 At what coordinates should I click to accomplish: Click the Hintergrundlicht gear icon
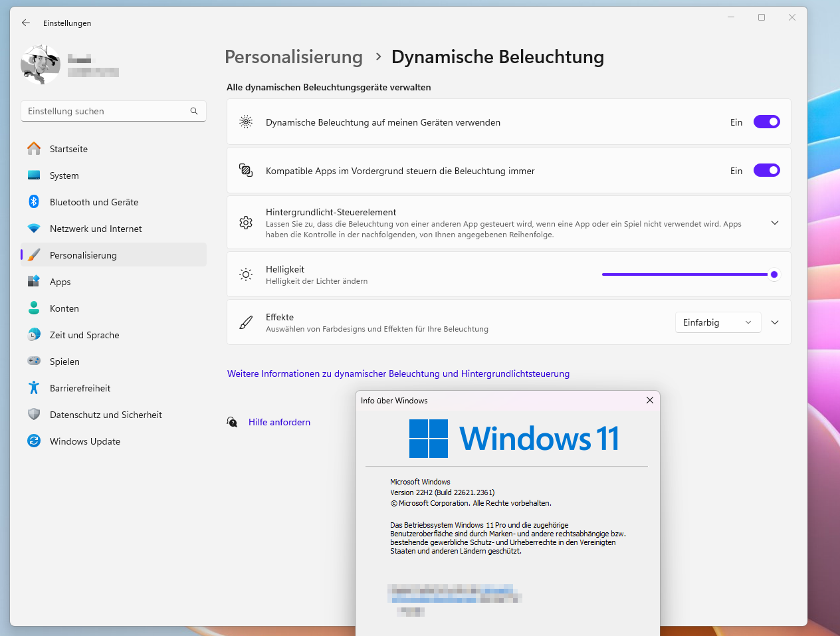[x=246, y=223]
